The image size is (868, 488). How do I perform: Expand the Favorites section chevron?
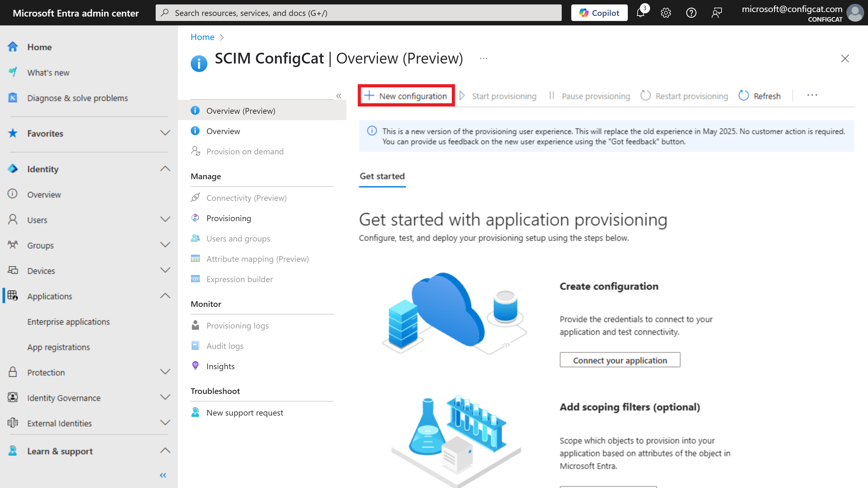(165, 133)
